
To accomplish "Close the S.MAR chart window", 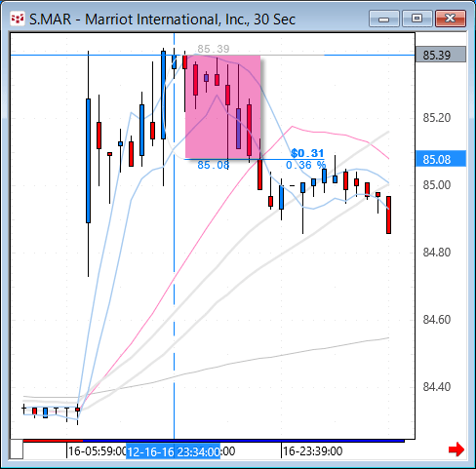I will tap(451, 19).
